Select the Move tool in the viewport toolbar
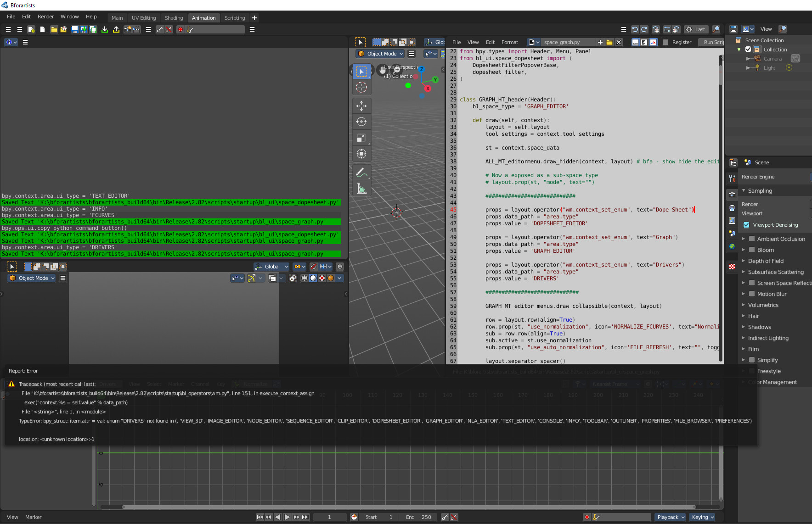The image size is (812, 524). point(361,106)
